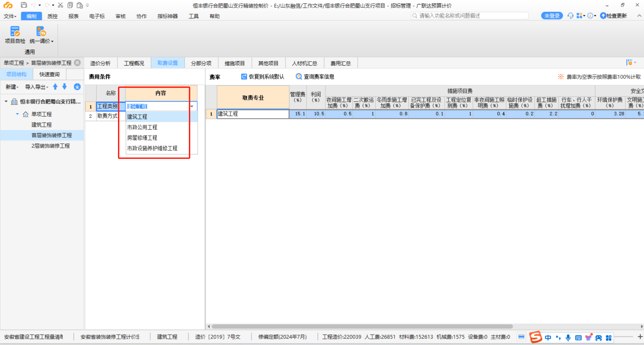Select 建筑工程 tree item
Screen dimensions: 644x345
tap(42, 125)
